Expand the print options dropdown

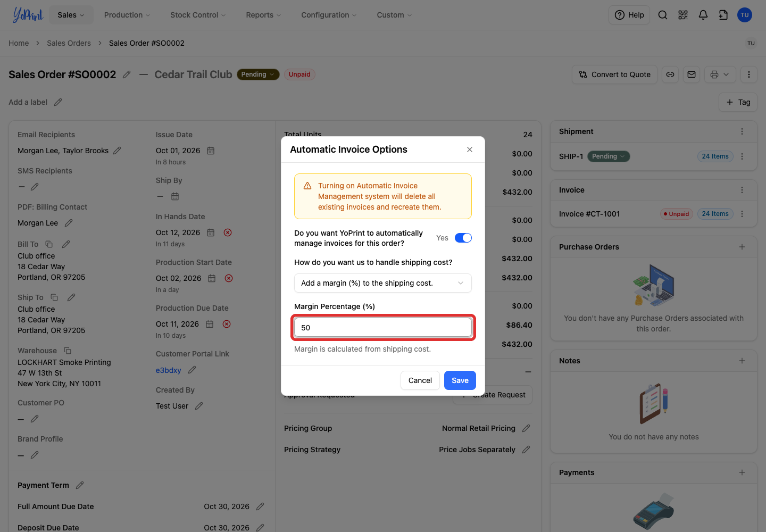(720, 74)
